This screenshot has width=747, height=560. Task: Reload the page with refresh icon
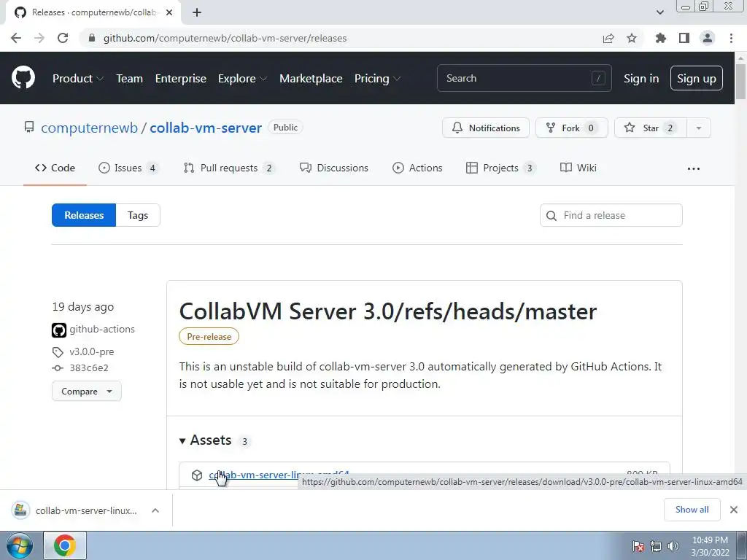tap(63, 38)
